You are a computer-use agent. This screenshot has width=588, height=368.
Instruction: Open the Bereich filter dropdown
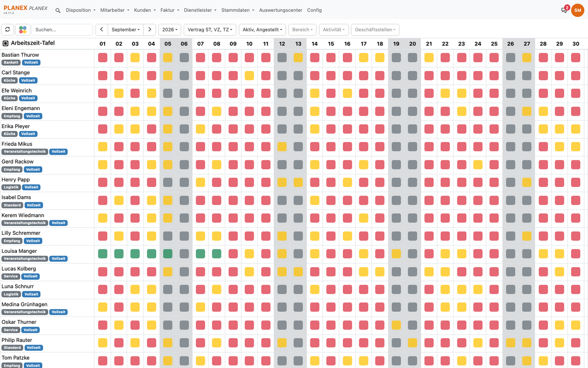pyautogui.click(x=303, y=30)
